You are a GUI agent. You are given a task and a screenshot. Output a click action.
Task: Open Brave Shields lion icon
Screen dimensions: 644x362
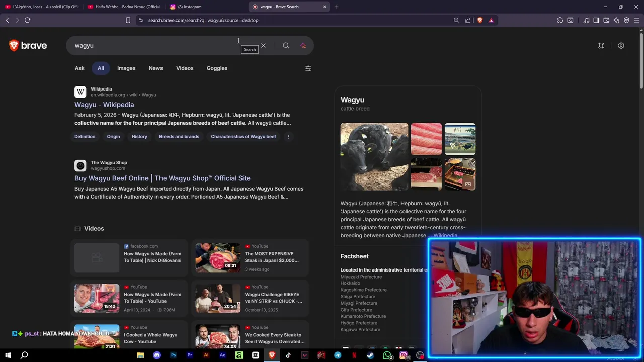[x=479, y=20]
